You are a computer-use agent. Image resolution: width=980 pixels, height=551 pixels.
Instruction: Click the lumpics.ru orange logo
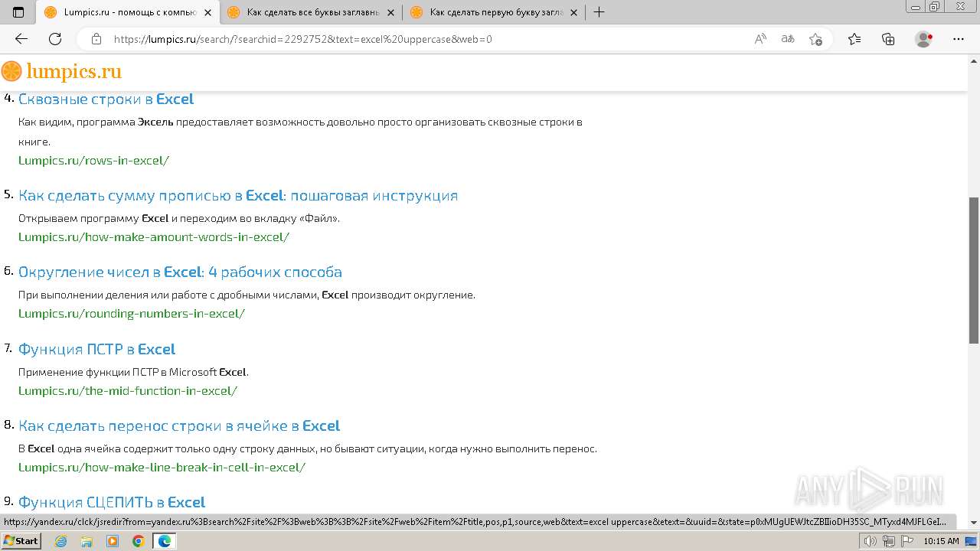click(x=61, y=72)
